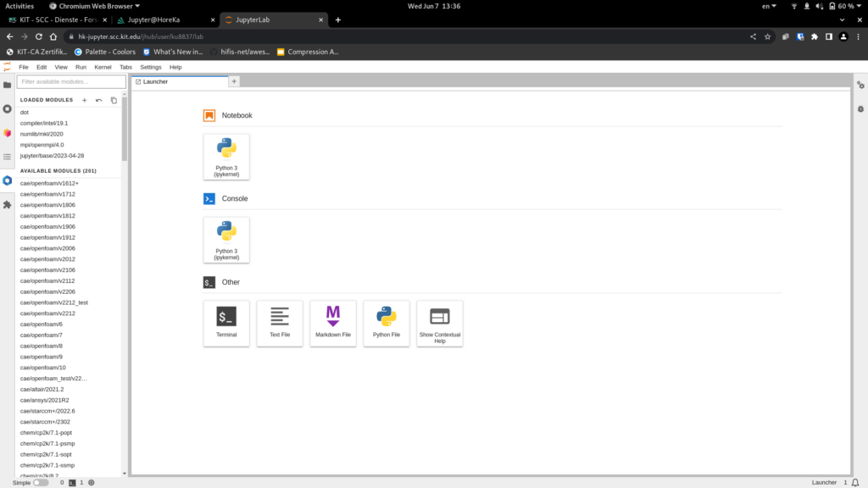Toggle the Simple interface mode switch
The image size is (868, 488).
pyautogui.click(x=41, y=482)
